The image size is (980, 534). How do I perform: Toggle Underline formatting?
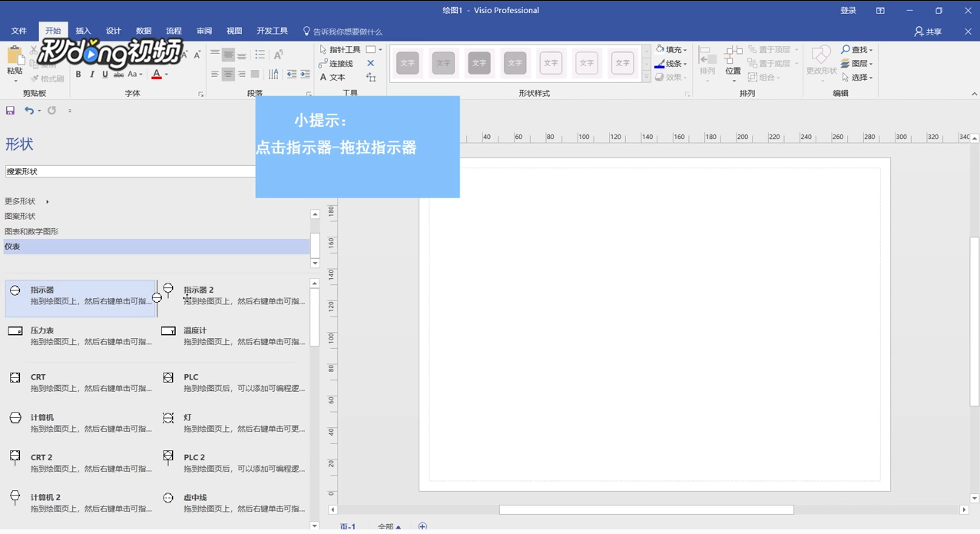pyautogui.click(x=105, y=75)
